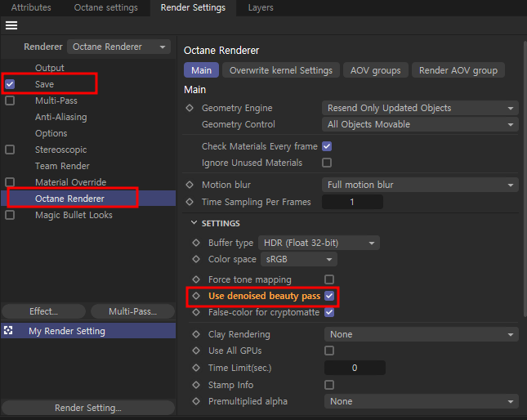Screen dimensions: 527x420
Task: Click keyframe diamond beside Motion blur
Action: tap(190, 185)
